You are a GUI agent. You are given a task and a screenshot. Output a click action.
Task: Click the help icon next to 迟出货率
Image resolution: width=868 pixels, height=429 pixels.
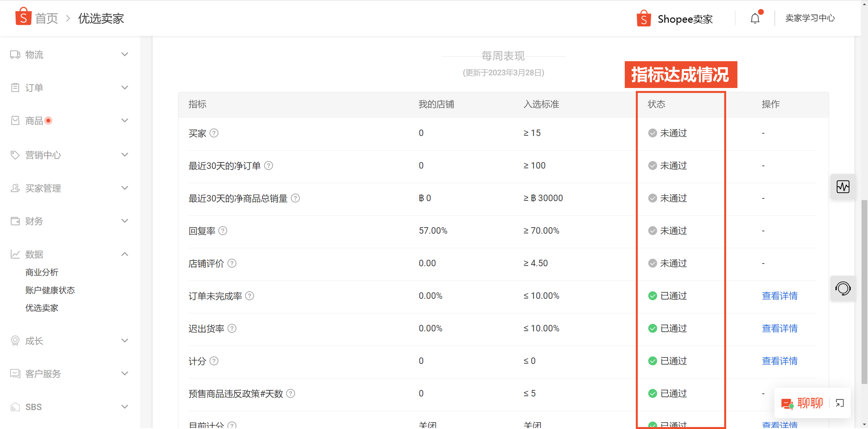tap(232, 328)
